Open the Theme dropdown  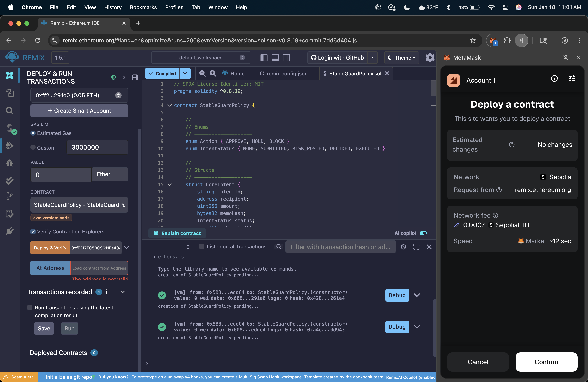[401, 58]
